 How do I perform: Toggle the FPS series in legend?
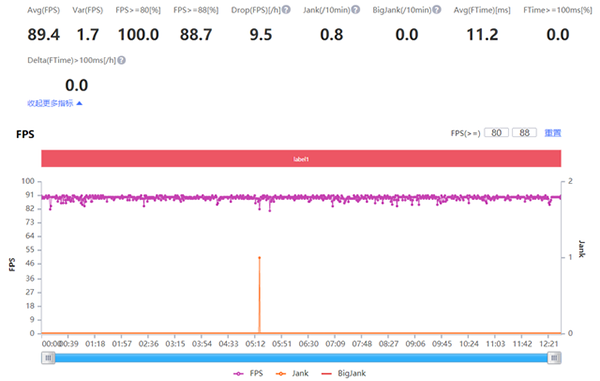tap(248, 373)
